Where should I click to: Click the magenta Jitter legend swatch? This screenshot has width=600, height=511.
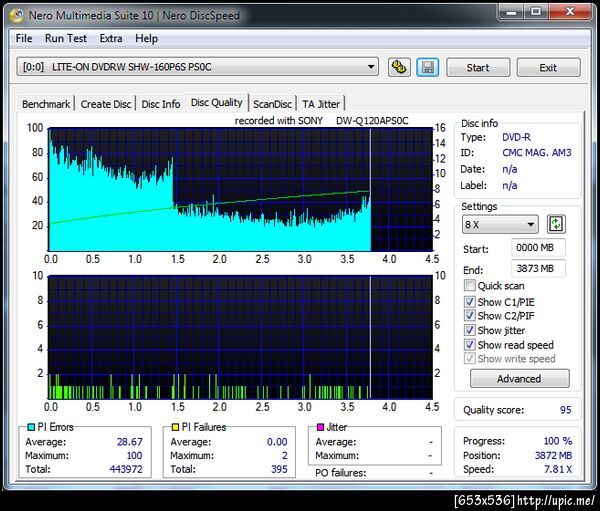(x=321, y=427)
